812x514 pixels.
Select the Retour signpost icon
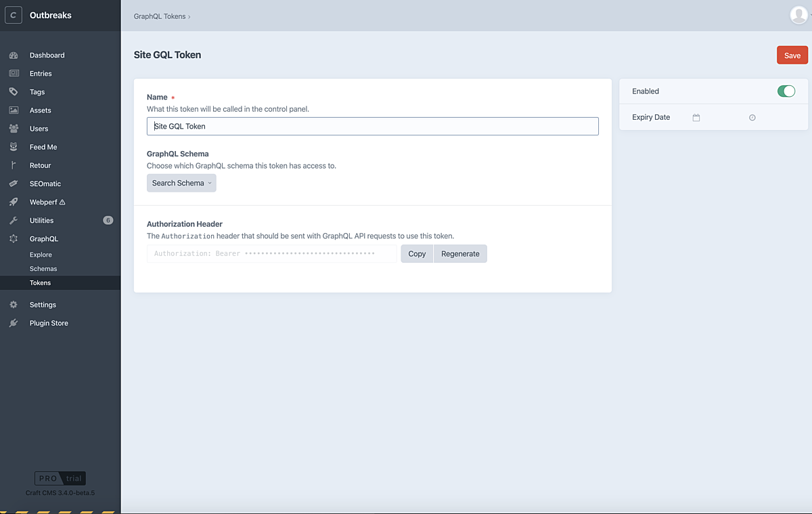click(x=14, y=165)
